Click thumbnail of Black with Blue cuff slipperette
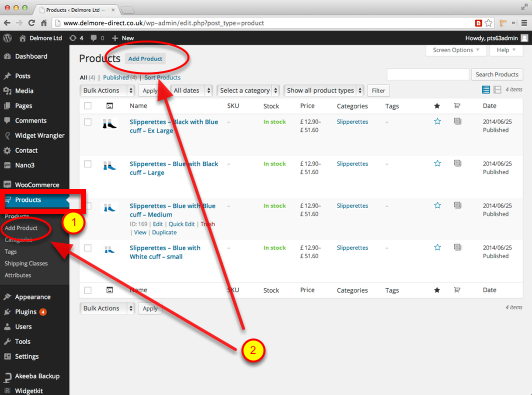 coord(110,124)
